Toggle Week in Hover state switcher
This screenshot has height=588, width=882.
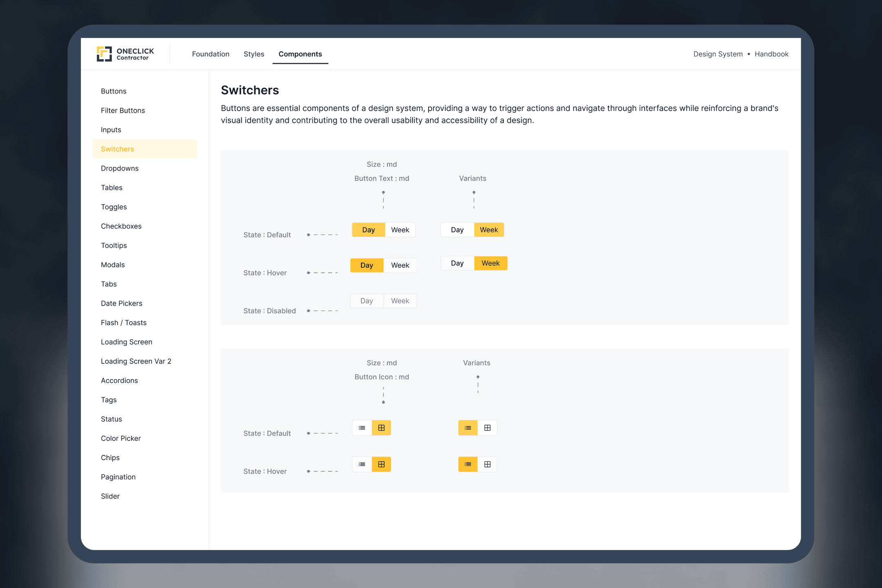click(400, 265)
